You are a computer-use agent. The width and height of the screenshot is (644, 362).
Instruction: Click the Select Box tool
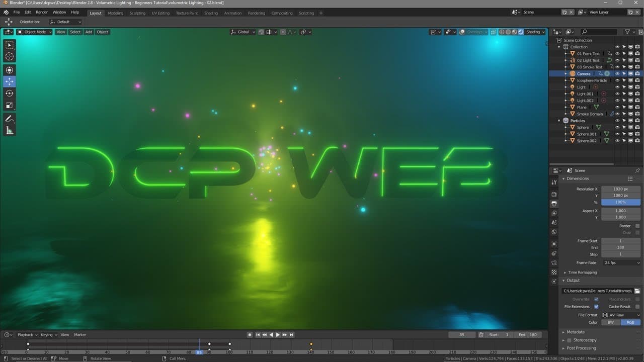pos(10,45)
